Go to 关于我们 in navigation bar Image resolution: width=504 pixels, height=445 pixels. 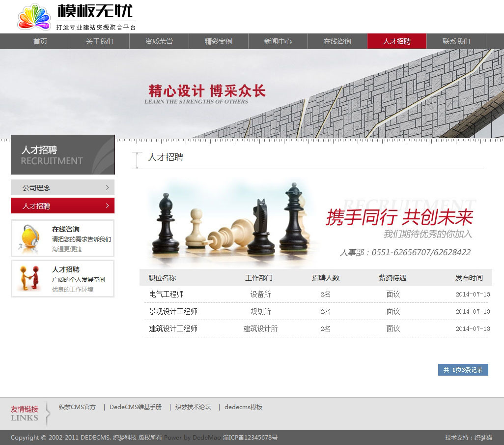coord(100,41)
